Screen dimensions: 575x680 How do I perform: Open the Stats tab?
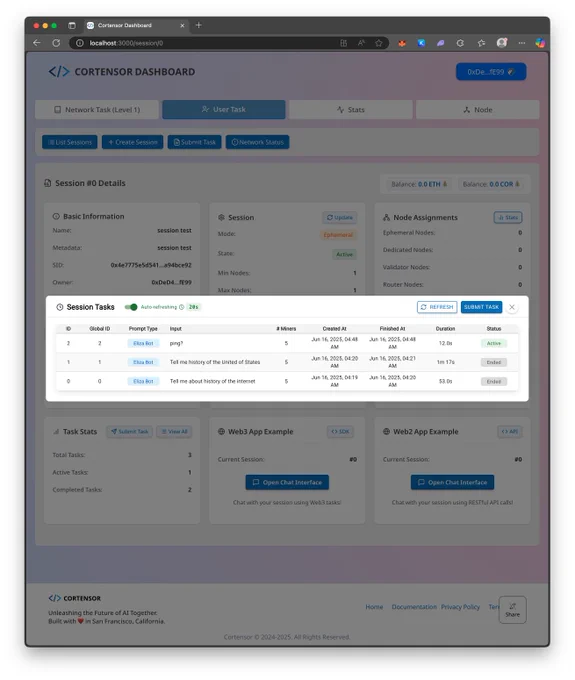pyautogui.click(x=350, y=110)
